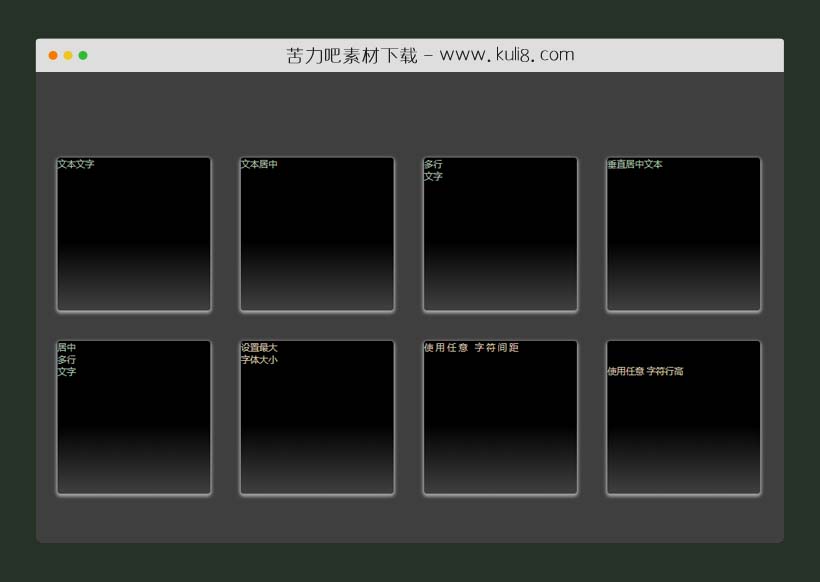The width and height of the screenshot is (820, 582).
Task: Click gray gradient bottom of the '字符行高' box
Action: click(x=684, y=474)
